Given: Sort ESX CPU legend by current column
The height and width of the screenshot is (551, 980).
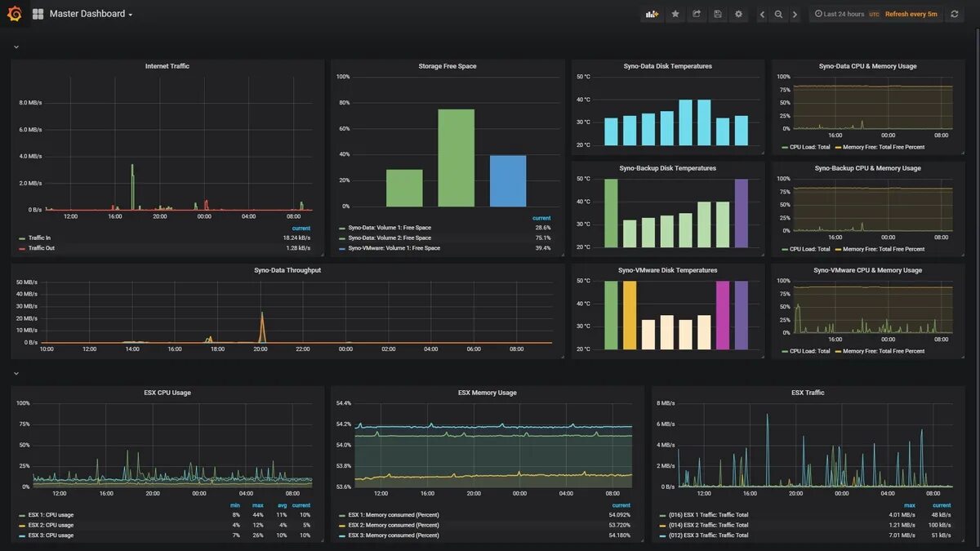Looking at the screenshot, I should (301, 505).
